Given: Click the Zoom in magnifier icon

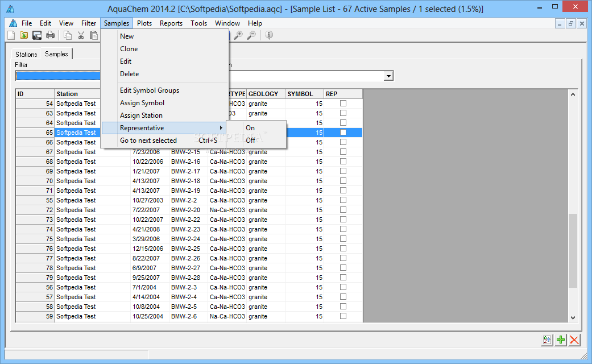Looking at the screenshot, I should (x=238, y=35).
